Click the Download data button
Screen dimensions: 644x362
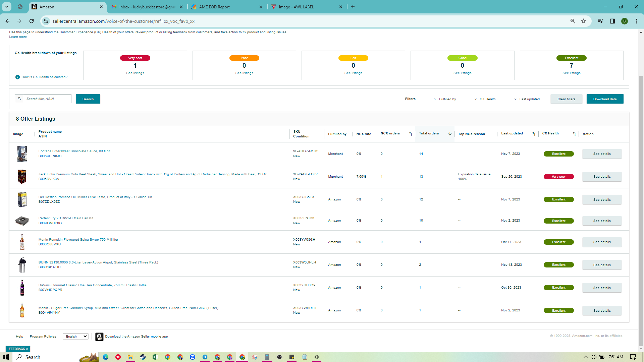[605, 99]
